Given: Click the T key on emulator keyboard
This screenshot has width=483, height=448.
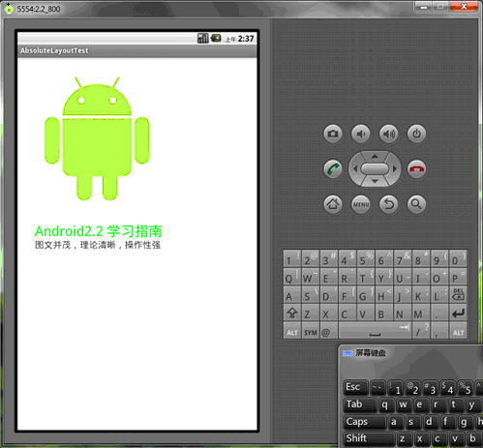Looking at the screenshot, I should click(x=366, y=277).
